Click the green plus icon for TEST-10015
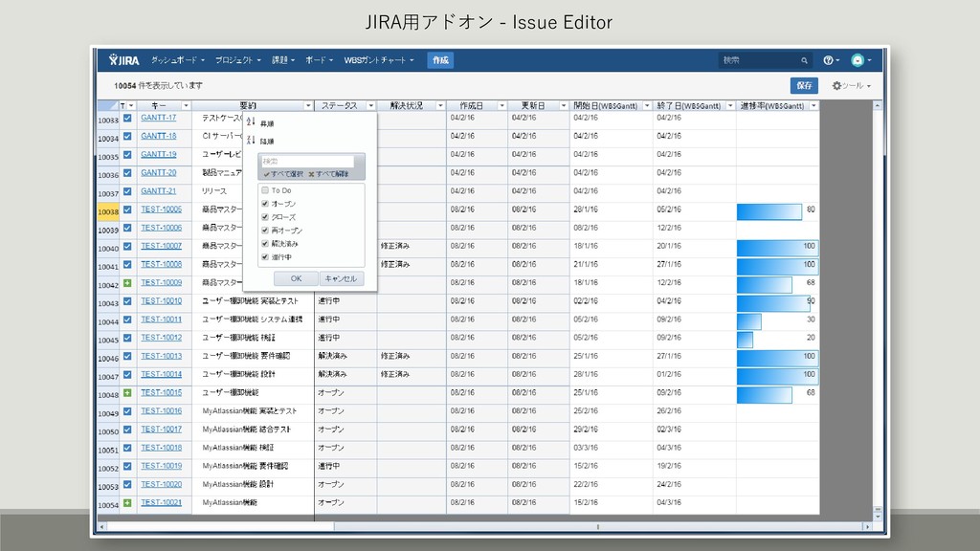 point(127,393)
